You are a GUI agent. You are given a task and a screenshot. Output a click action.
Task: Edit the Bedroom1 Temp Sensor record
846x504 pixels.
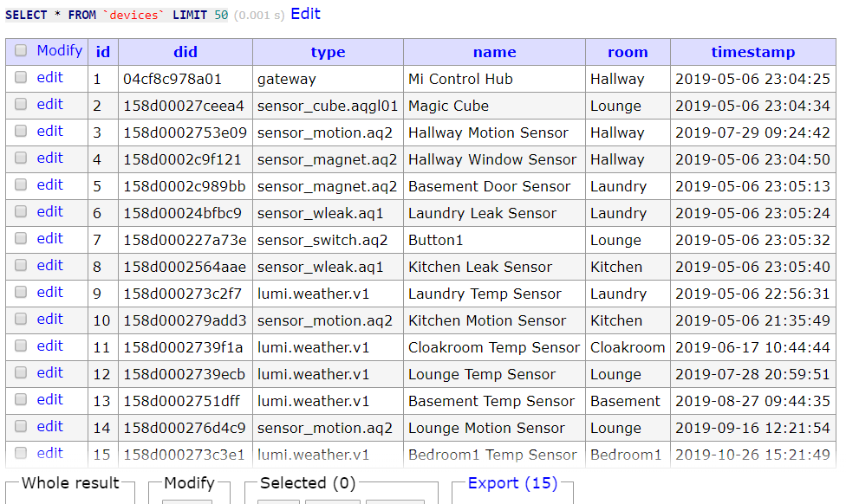[49, 454]
